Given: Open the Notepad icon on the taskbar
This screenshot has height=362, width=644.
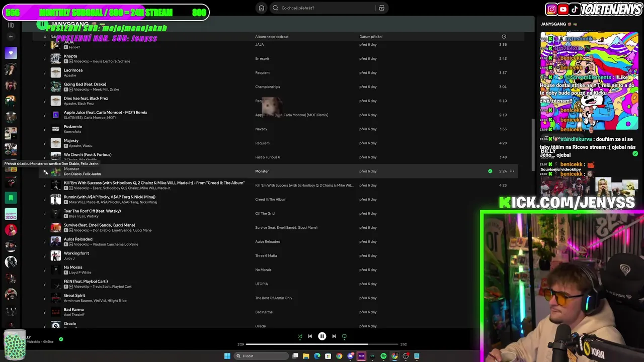Looking at the screenshot, I should click(x=417, y=356).
